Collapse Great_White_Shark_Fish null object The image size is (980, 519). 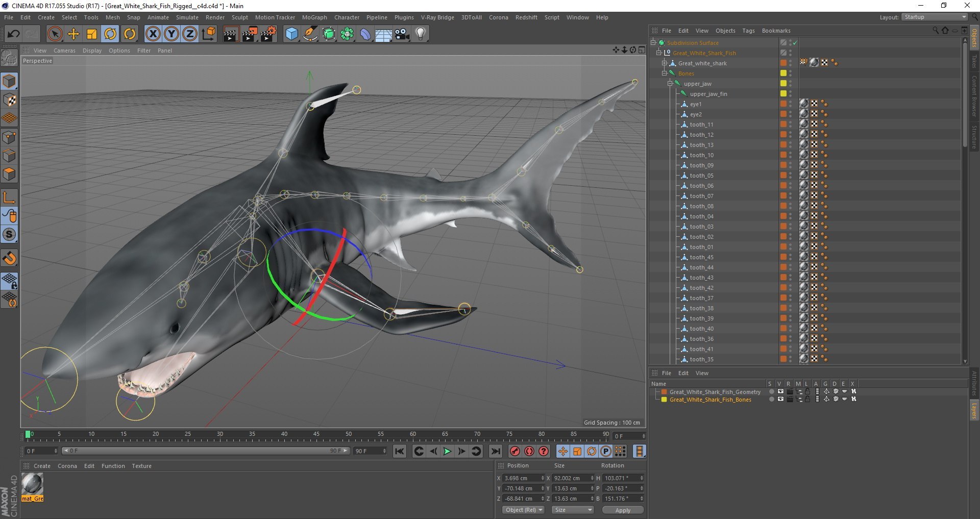658,53
